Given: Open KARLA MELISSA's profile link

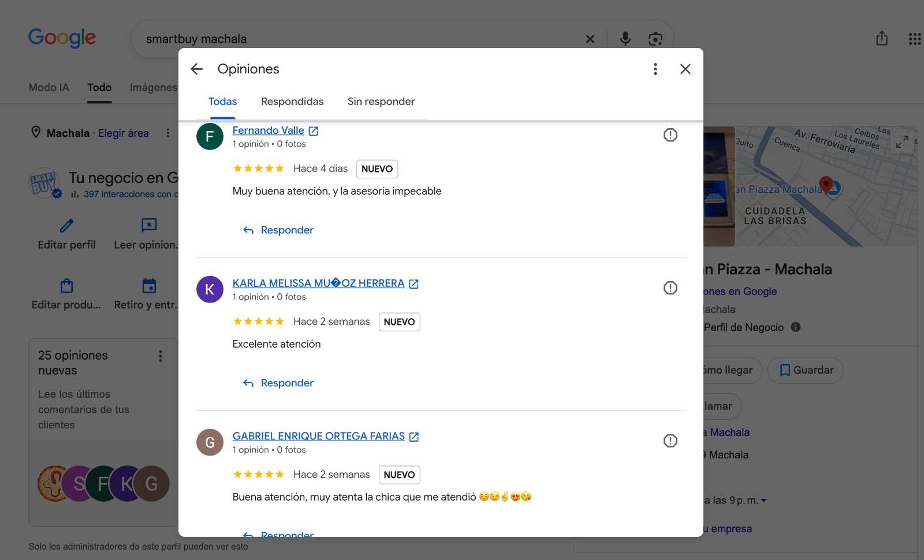Looking at the screenshot, I should click(x=318, y=283).
